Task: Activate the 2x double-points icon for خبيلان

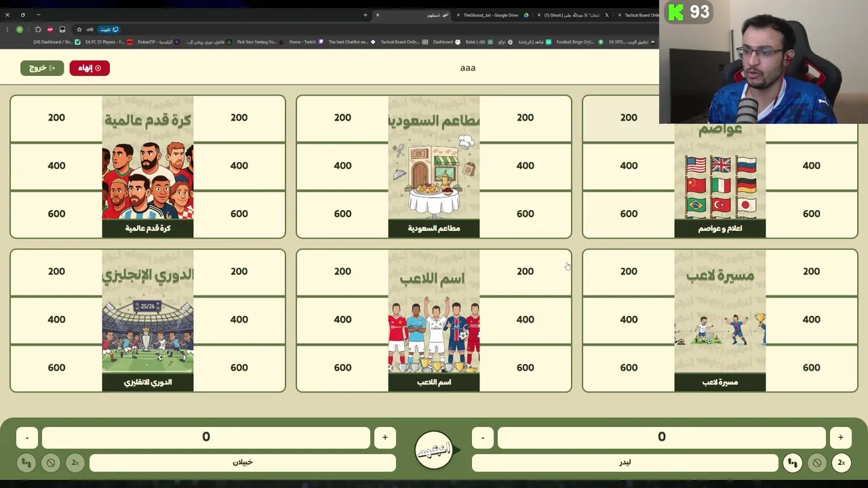Action: [x=75, y=463]
